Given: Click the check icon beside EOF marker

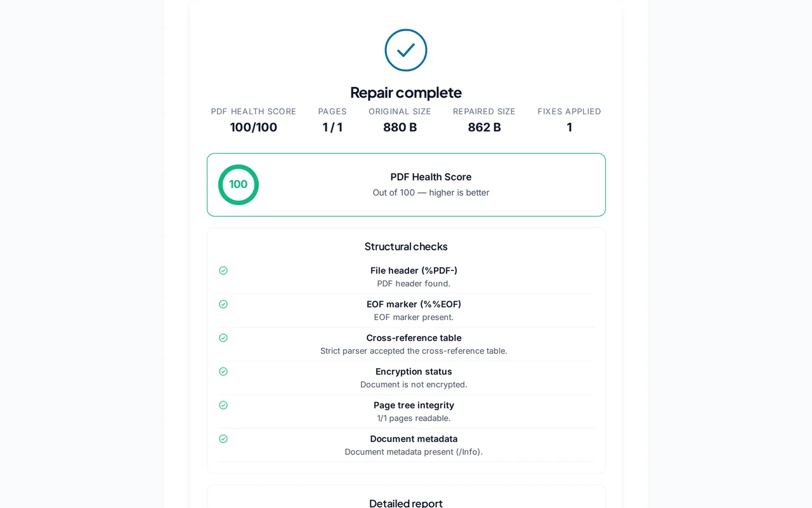Looking at the screenshot, I should point(223,304).
